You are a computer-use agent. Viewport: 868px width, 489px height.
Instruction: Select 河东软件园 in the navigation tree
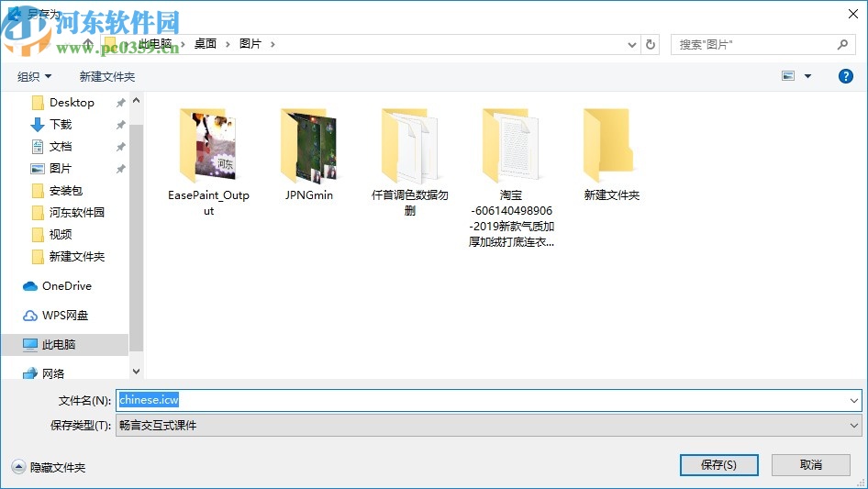[76, 213]
